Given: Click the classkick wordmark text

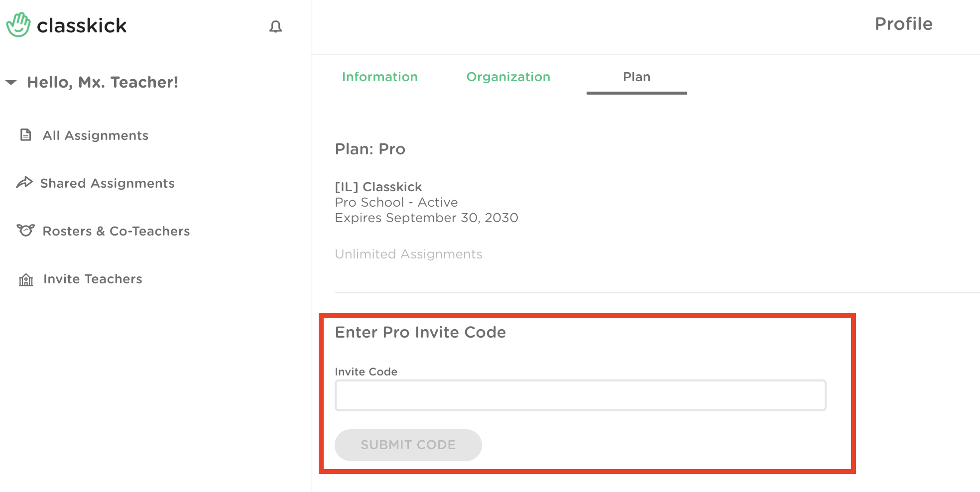Looking at the screenshot, I should (x=82, y=26).
